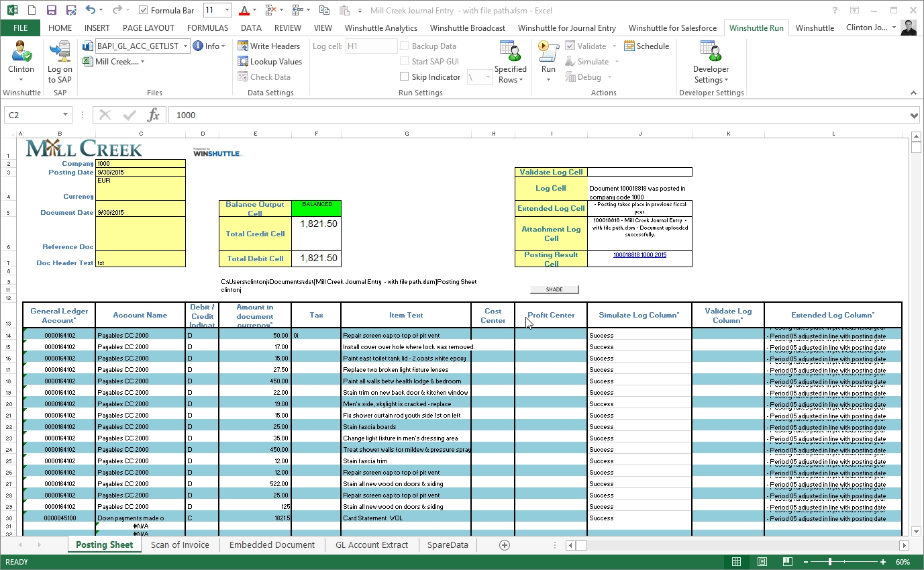Viewport: 924px width, 570px height.
Task: Open the Winshuttle for Salesforce tab
Action: 672,28
